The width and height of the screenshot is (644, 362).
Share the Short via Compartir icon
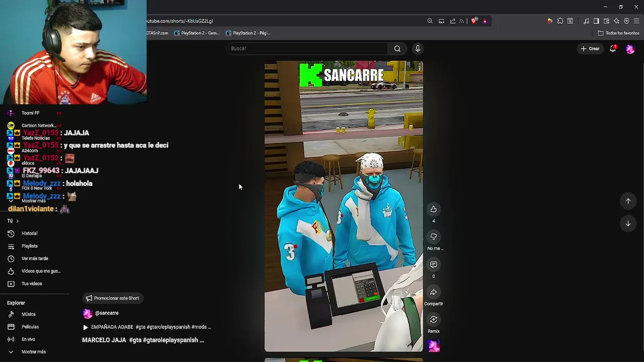point(433,292)
